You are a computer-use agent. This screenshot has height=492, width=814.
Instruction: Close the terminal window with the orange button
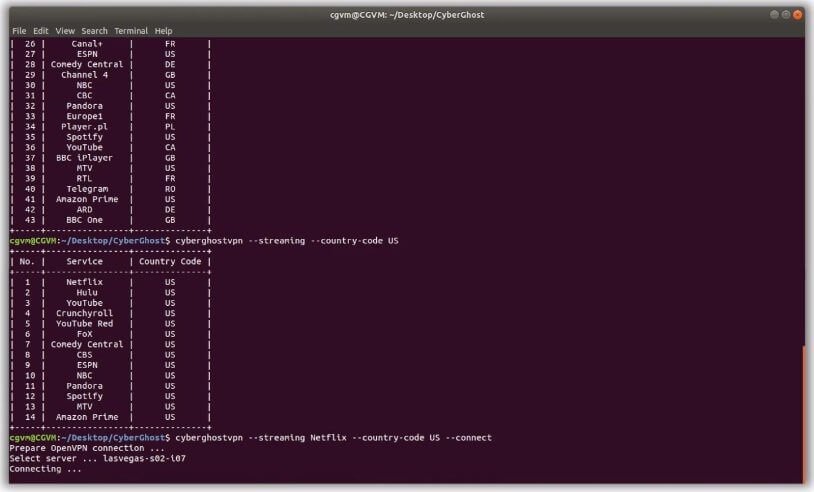click(797, 15)
